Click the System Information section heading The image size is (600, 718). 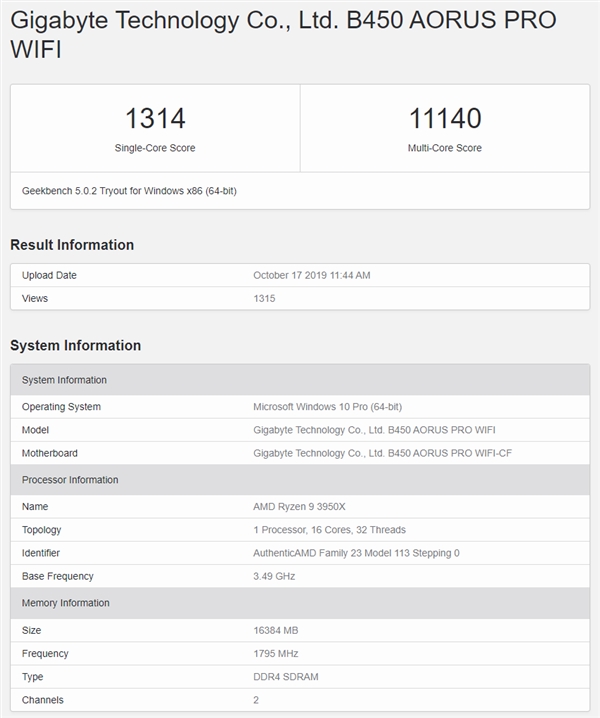point(75,346)
